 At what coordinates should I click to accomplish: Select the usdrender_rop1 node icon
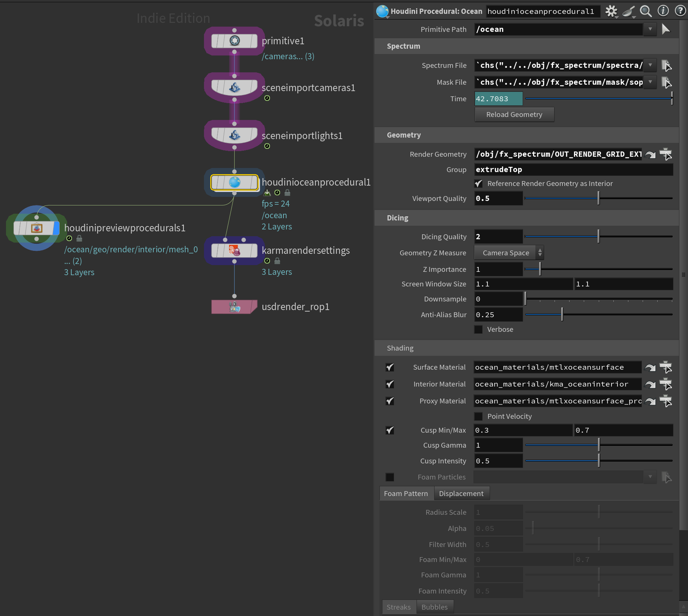coord(234,307)
